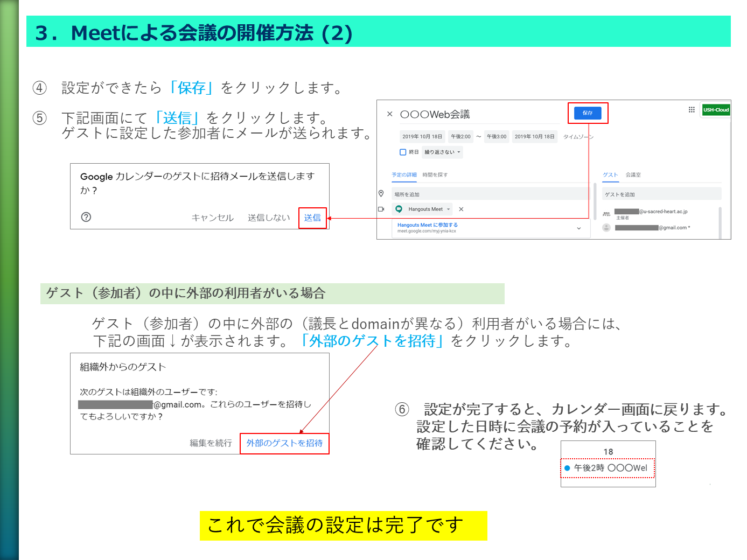The height and width of the screenshot is (560, 747).
Task: Click the ゲストを追加 guest input field
Action: (x=662, y=194)
